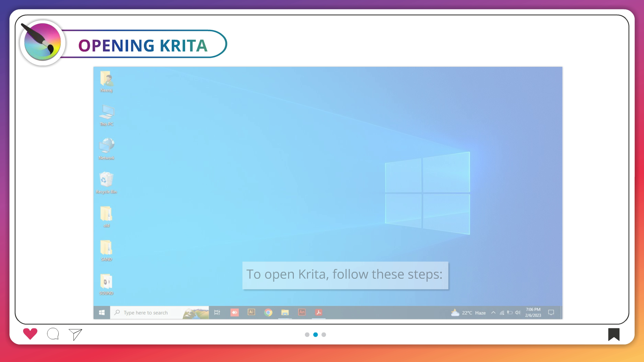Image resolution: width=644 pixels, height=362 pixels.
Task: Expand hidden system tray icons
Action: pyautogui.click(x=493, y=313)
